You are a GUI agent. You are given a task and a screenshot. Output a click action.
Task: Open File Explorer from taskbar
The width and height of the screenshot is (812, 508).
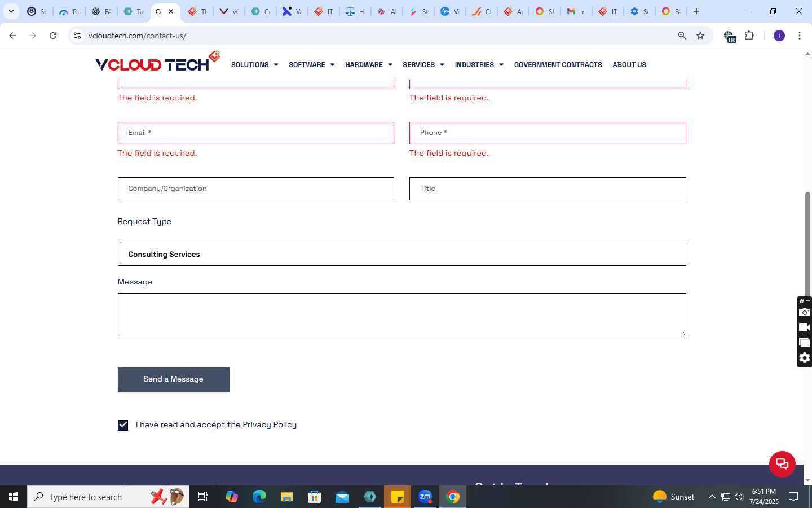[x=287, y=497]
